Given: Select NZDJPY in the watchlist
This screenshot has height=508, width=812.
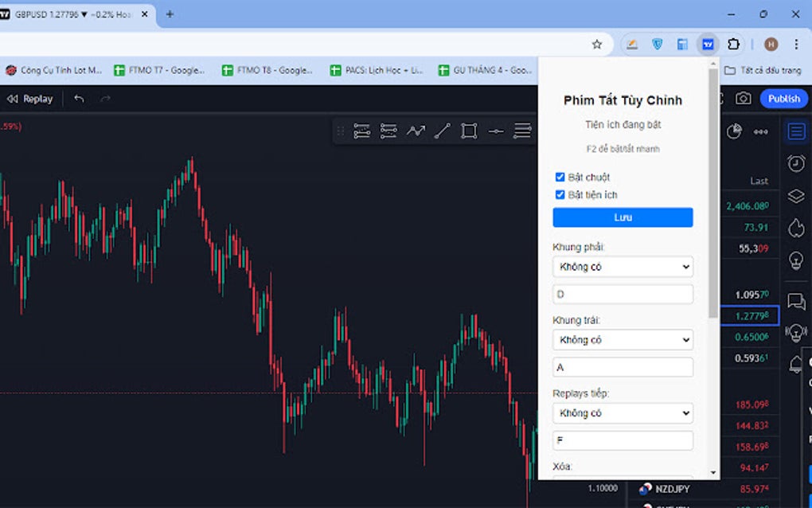Looking at the screenshot, I should coord(672,489).
